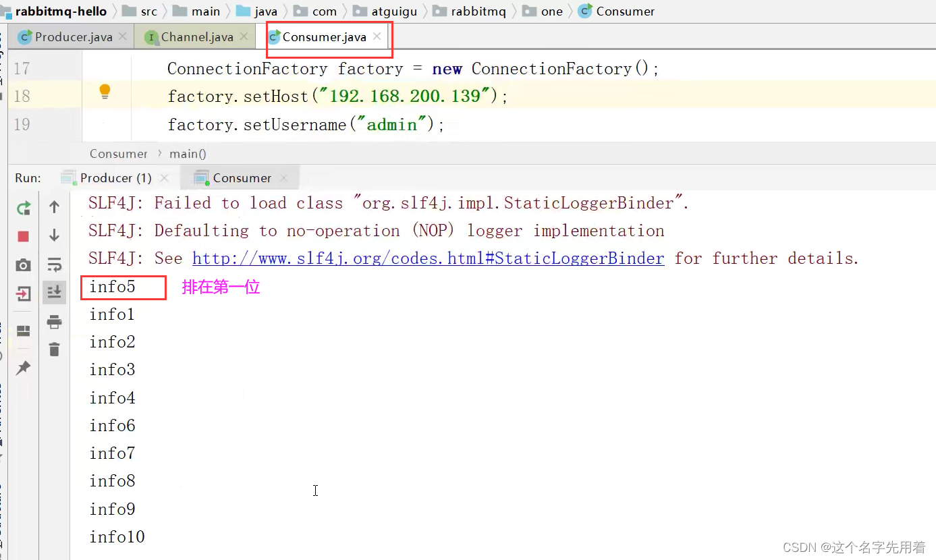Rerun the Consumer program
This screenshot has height=560, width=936.
tap(24, 208)
